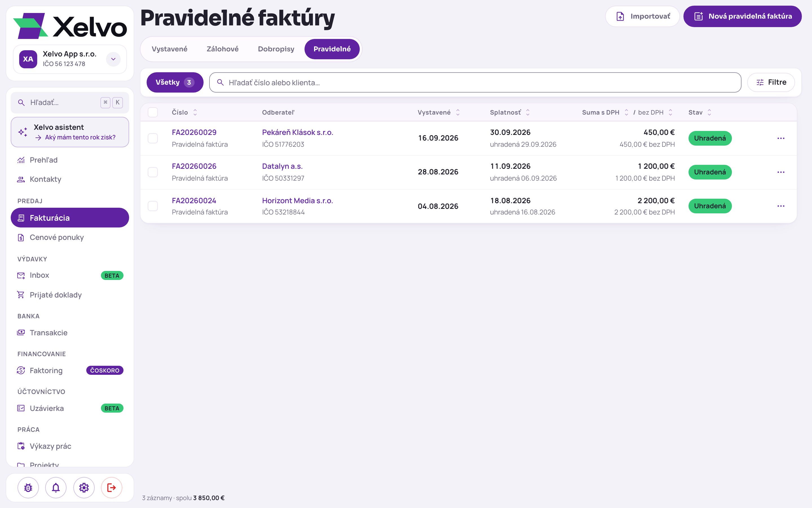Sort by Suma s DPH column

coord(605,112)
